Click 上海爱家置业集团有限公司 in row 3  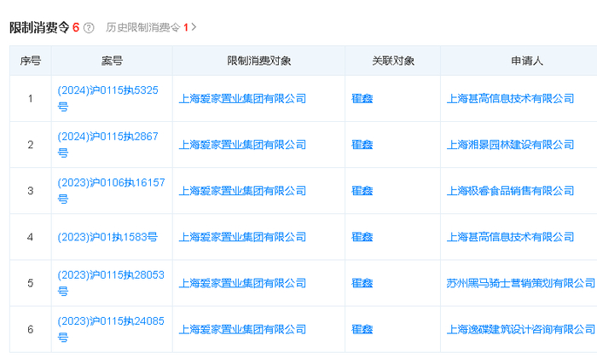click(242, 191)
